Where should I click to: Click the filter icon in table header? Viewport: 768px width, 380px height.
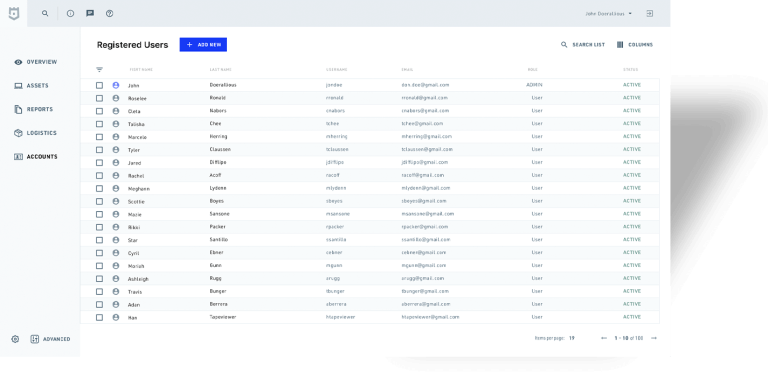99,70
